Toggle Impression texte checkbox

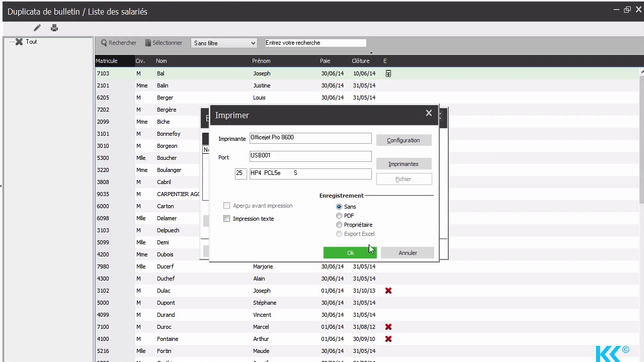point(227,219)
